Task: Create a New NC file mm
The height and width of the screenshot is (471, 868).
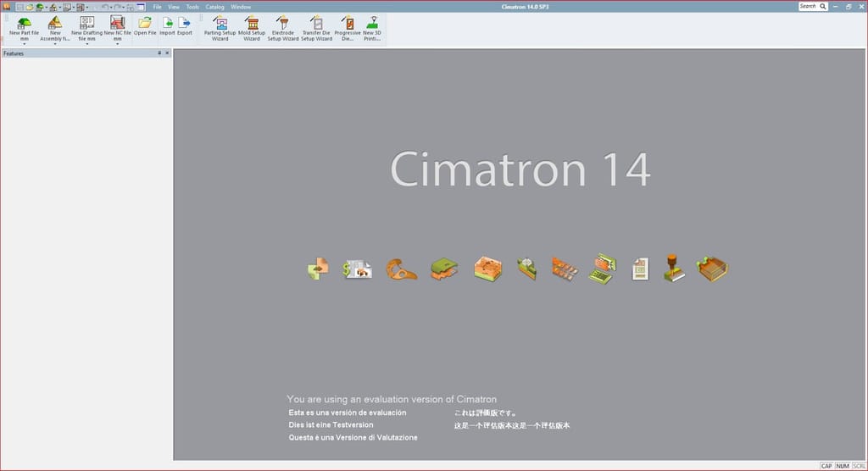Action: [117, 28]
